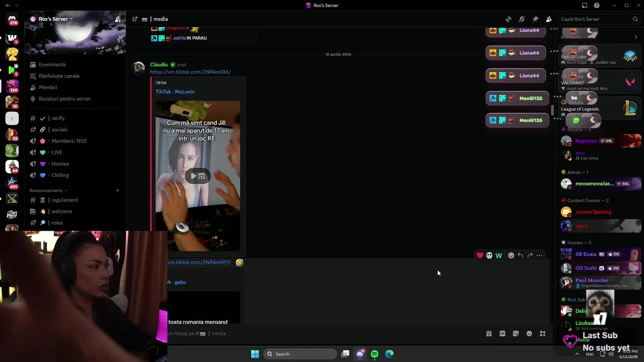Open Membri list

[x=48, y=87]
